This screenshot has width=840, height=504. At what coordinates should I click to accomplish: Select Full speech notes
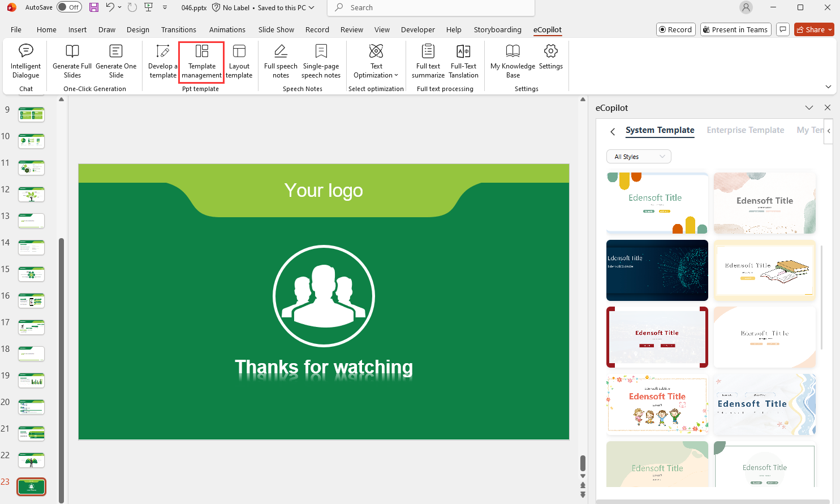coord(280,62)
